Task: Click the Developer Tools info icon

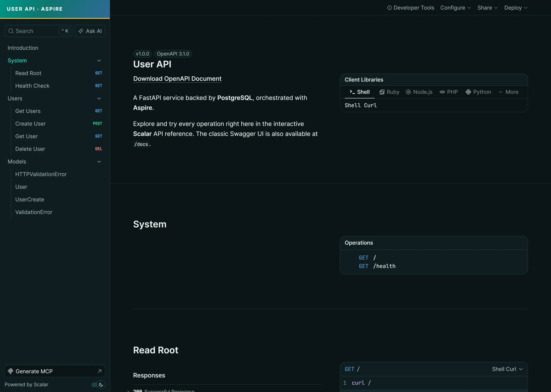Action: [389, 8]
